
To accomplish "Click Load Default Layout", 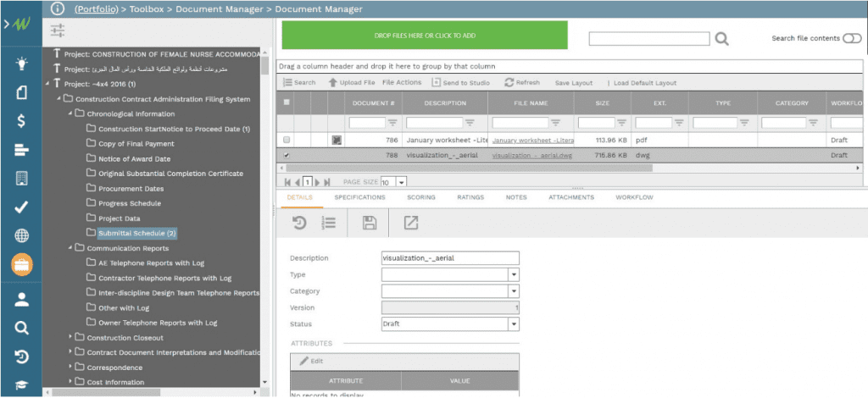I will tap(645, 83).
